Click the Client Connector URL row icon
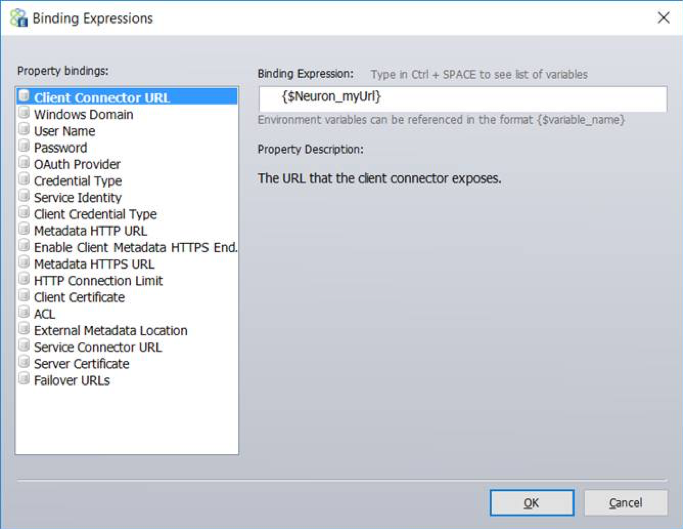 24,95
